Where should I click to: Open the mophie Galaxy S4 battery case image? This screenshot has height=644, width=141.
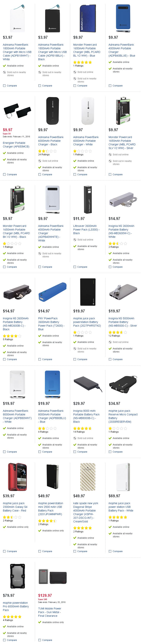17,477
